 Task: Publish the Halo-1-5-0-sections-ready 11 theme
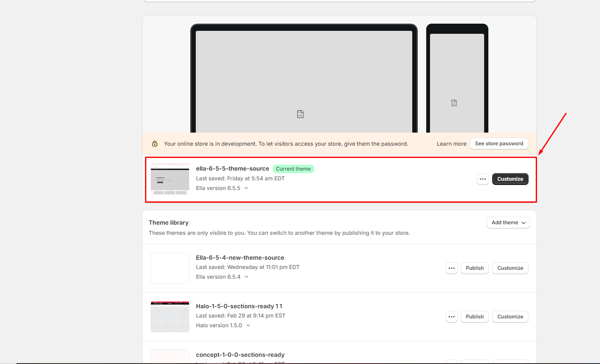tap(475, 317)
